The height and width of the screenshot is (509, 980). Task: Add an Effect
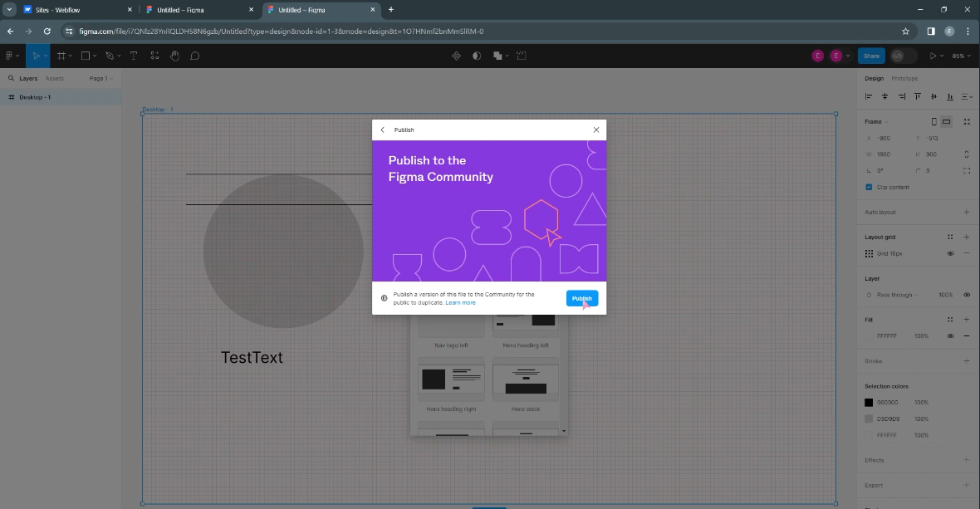click(967, 460)
